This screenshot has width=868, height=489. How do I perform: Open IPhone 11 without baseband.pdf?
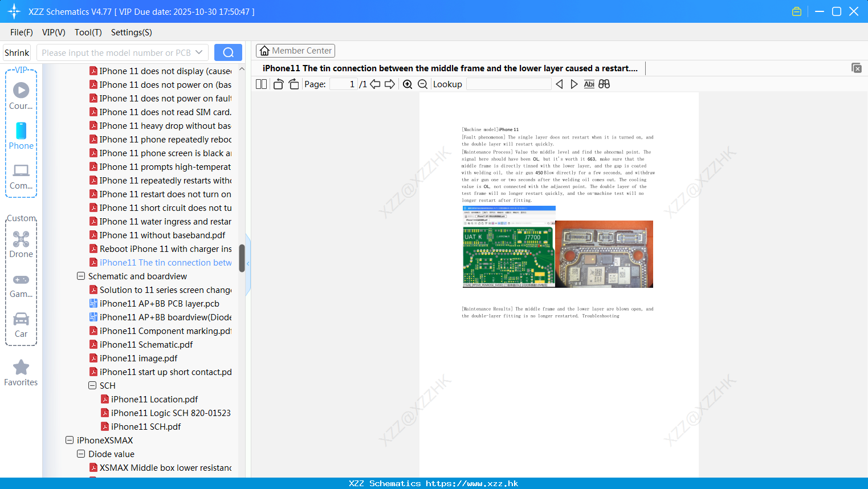157,235
